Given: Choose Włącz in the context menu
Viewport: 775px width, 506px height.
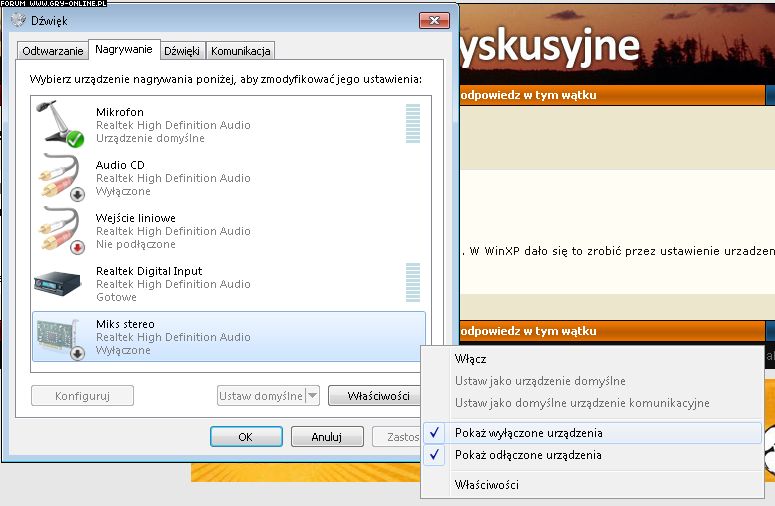Looking at the screenshot, I should tap(470, 359).
